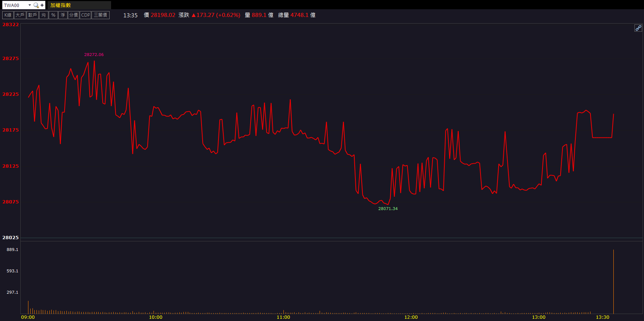The height and width of the screenshot is (321, 644).
Task: Click the low price label 28071.34
Action: point(388,209)
